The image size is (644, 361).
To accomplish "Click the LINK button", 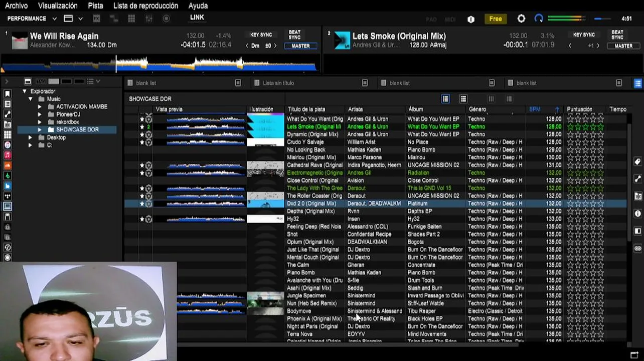I will coord(197,18).
